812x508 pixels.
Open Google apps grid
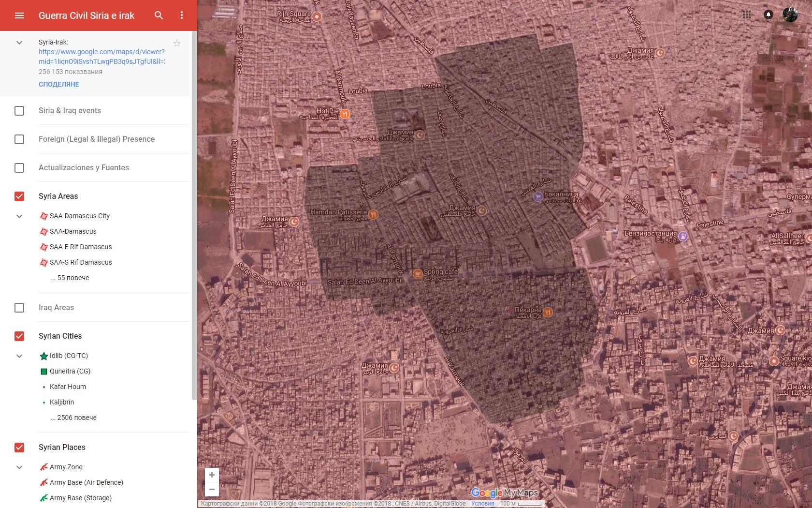[x=747, y=15]
